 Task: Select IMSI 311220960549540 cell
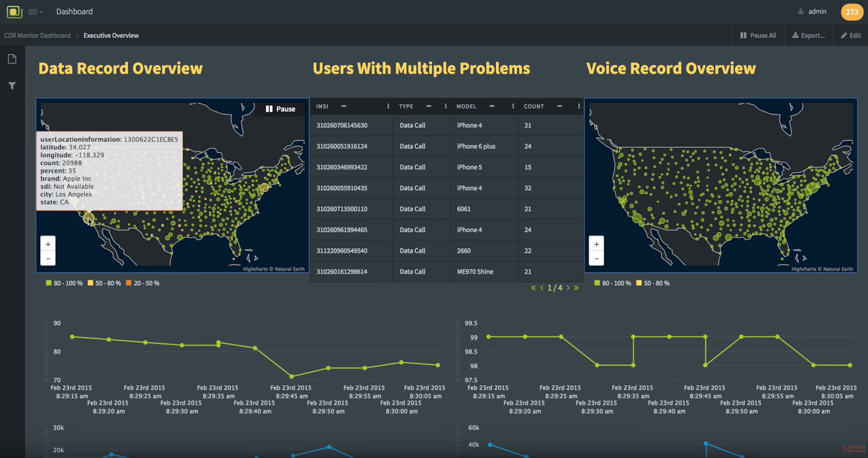point(352,251)
